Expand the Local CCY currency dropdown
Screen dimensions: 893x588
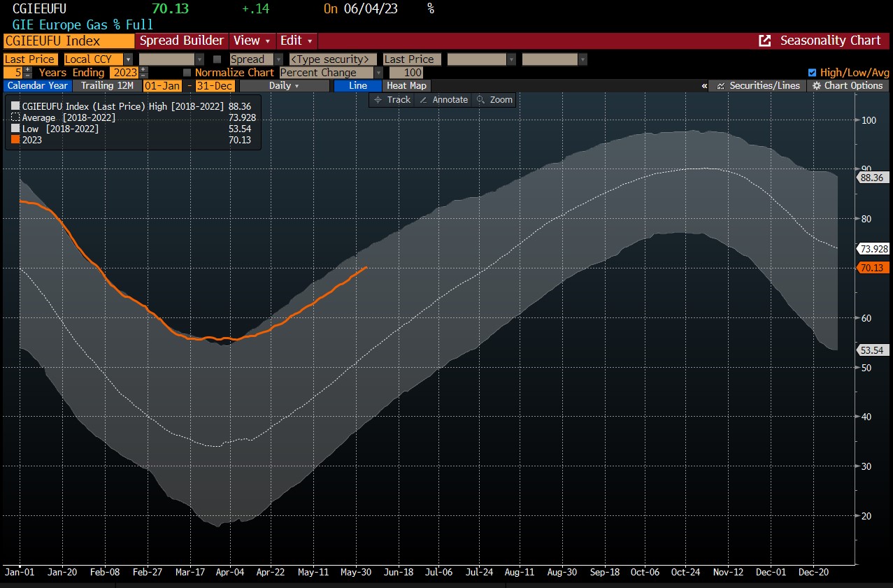[128, 59]
